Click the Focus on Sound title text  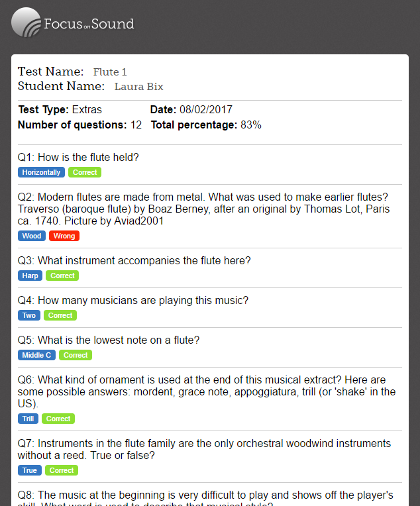[x=89, y=24]
